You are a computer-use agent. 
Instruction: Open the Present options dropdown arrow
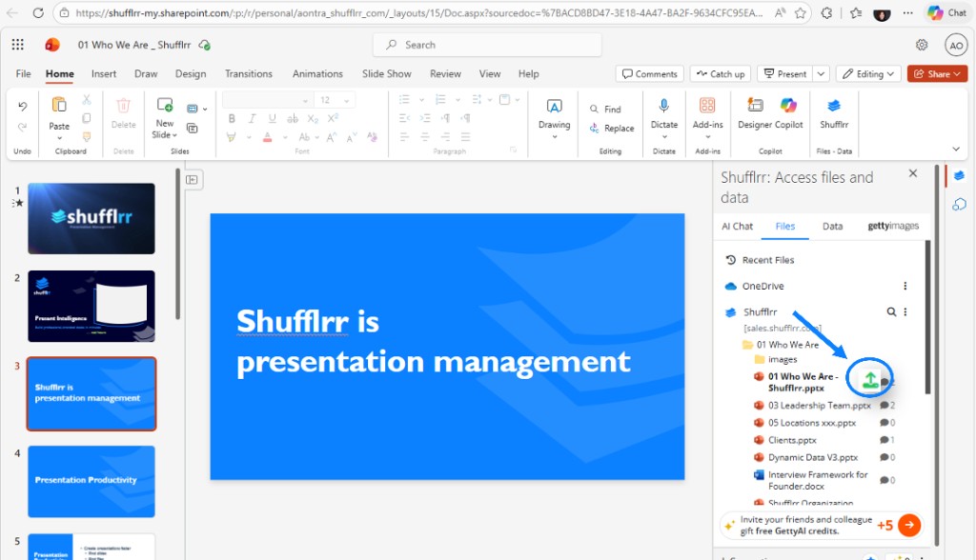pyautogui.click(x=819, y=73)
